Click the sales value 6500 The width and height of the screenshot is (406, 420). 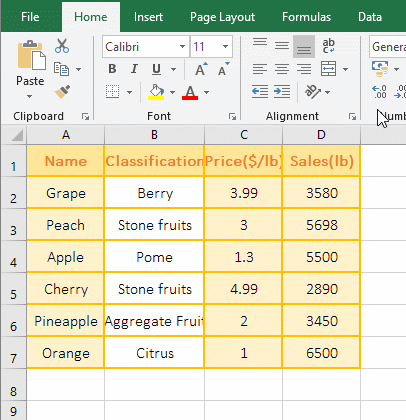(322, 353)
